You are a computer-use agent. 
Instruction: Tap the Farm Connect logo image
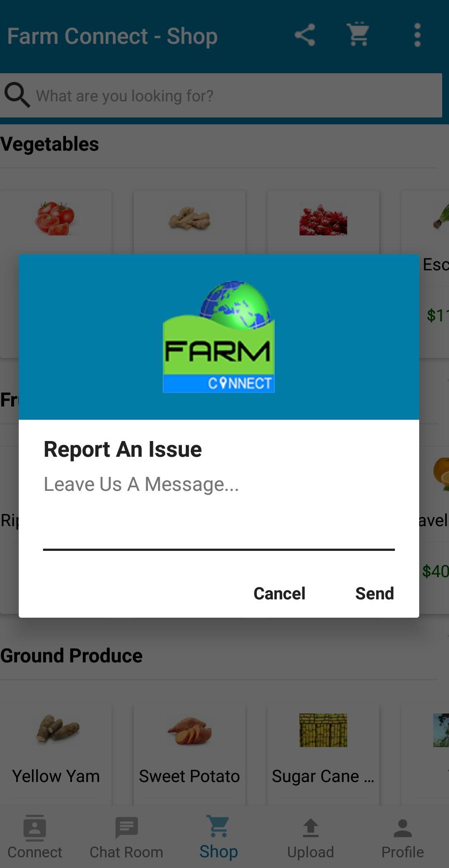pos(219,337)
